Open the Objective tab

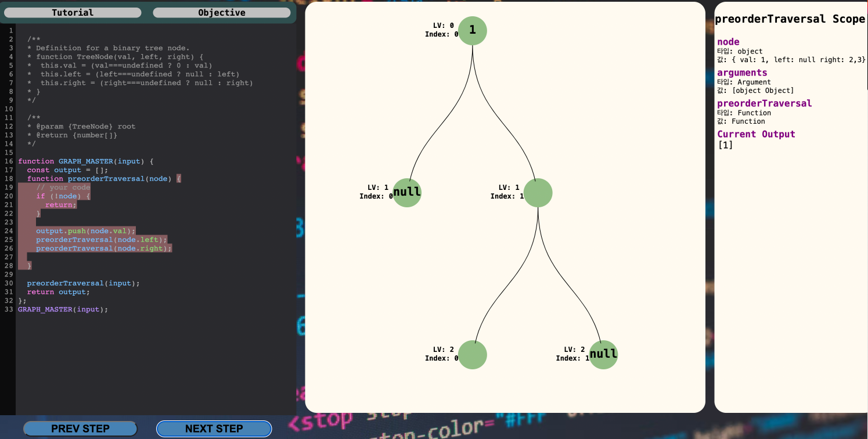(221, 12)
